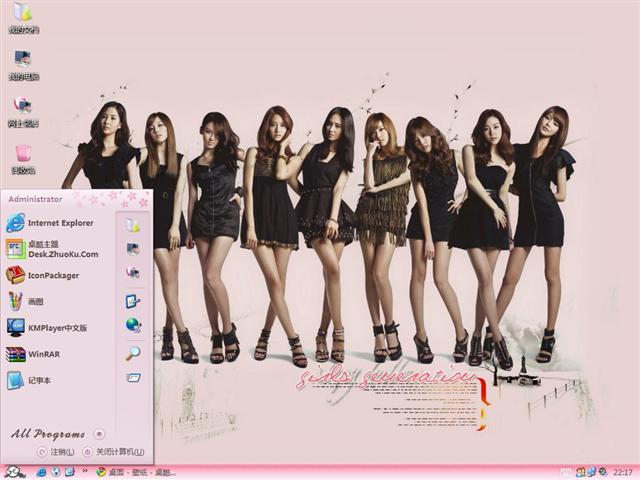Screen dimensions: 640x480
Task: Click 关闭计算机(U) shut down button
Action: pyautogui.click(x=114, y=452)
